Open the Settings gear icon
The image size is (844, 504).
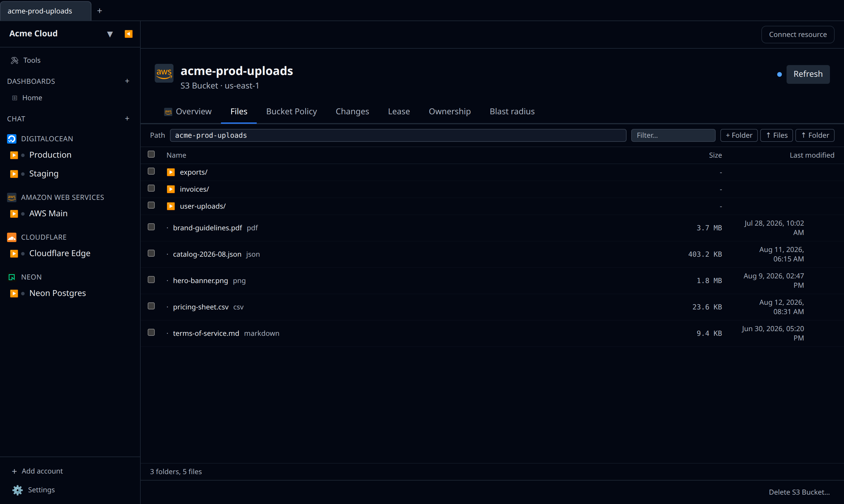point(18,490)
